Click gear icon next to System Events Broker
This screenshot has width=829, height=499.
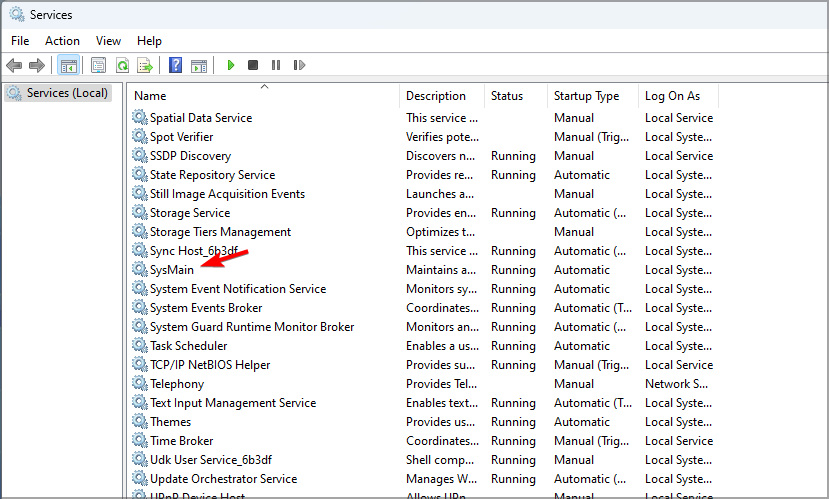[x=140, y=307]
